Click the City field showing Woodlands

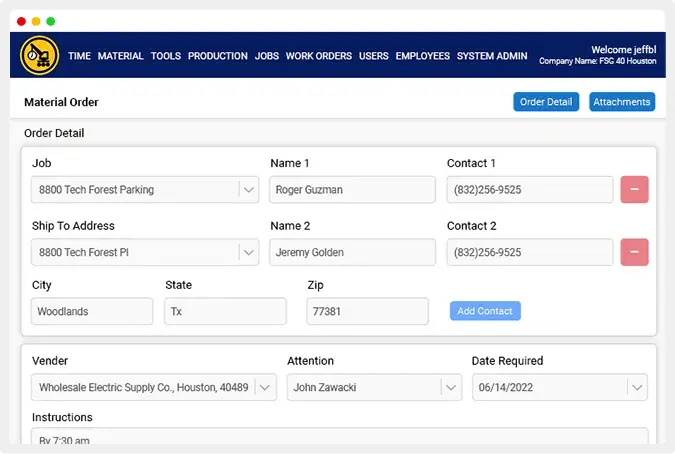[92, 311]
